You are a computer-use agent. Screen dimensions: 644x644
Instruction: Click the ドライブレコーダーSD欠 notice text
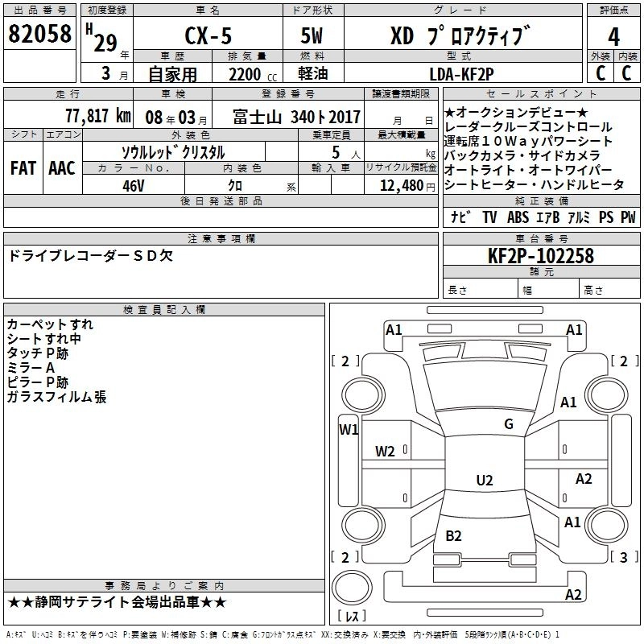89,256
